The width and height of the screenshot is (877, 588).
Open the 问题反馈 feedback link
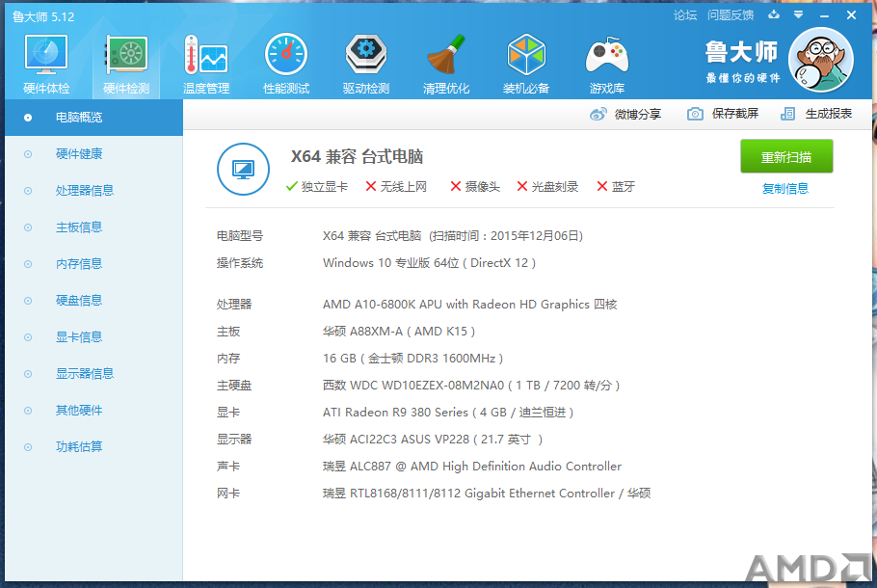click(x=731, y=15)
